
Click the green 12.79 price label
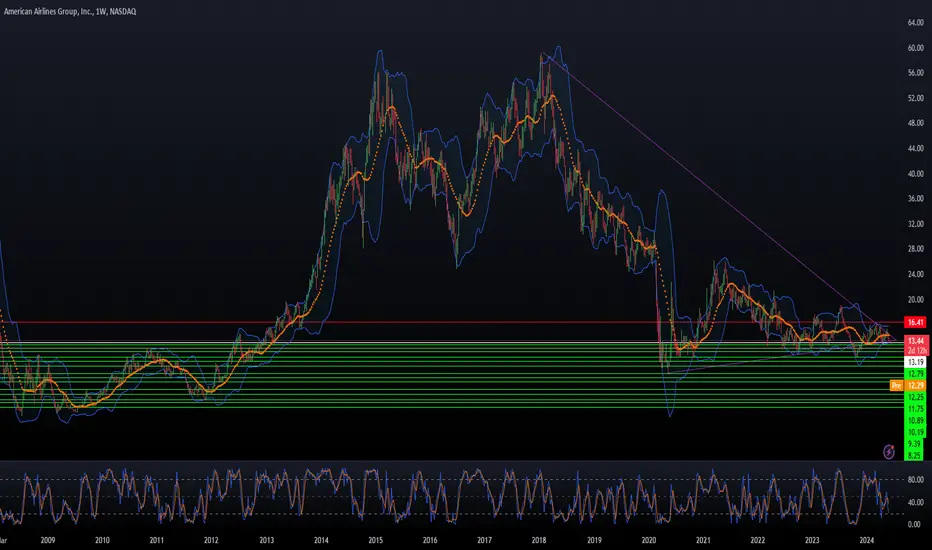tap(915, 373)
